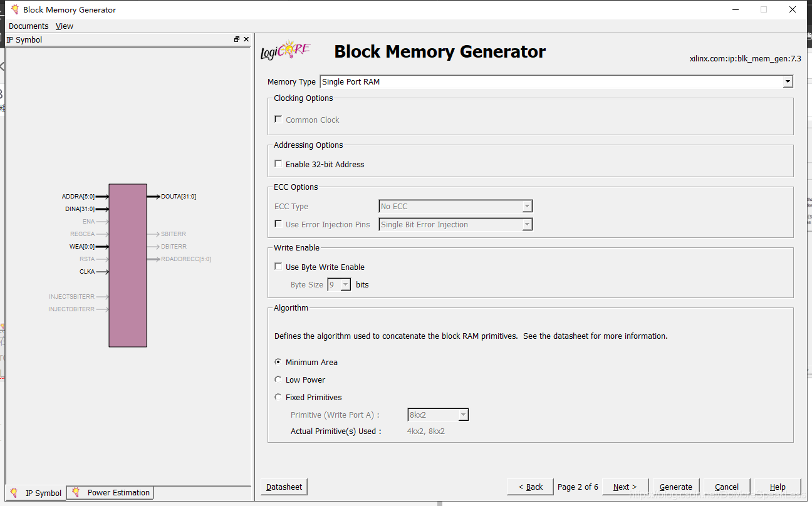812x506 pixels.
Task: Click the DOUTA[31:0] port label
Action: [x=179, y=197]
